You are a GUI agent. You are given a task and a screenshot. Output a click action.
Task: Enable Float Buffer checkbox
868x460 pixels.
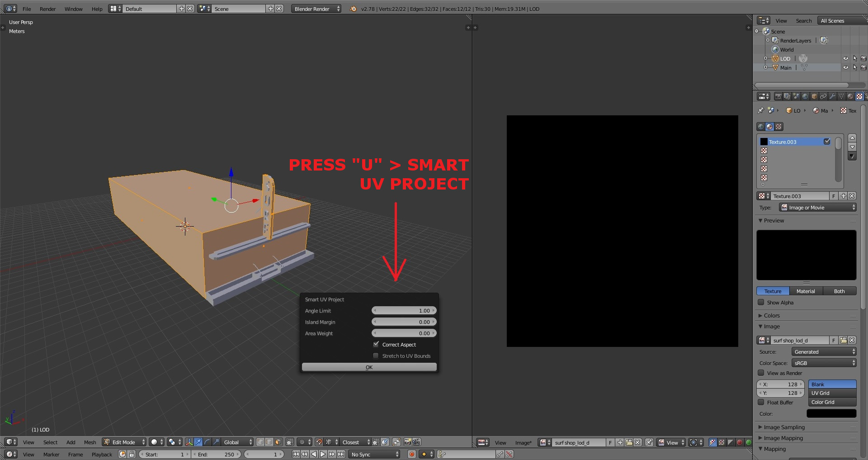(761, 402)
